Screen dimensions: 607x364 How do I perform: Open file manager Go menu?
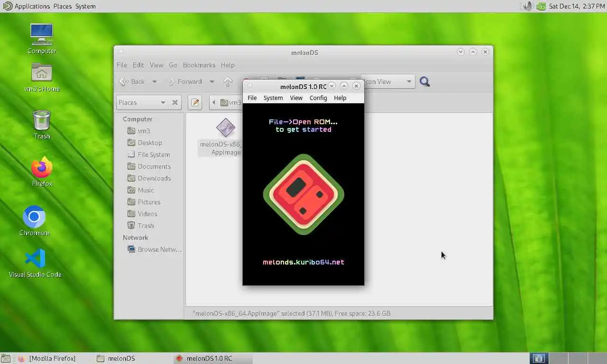[x=173, y=65]
